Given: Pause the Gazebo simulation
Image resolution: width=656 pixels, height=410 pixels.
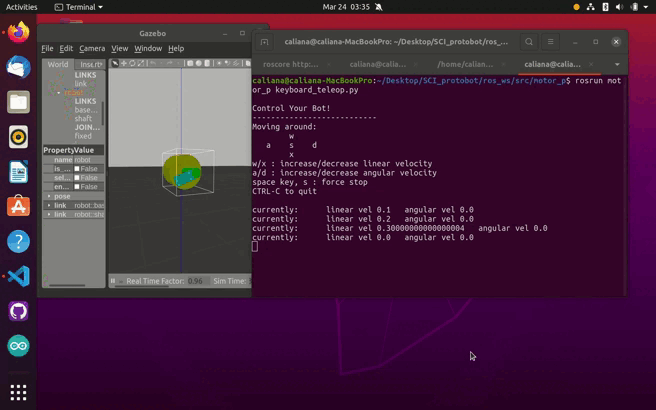Looking at the screenshot, I should (113, 281).
